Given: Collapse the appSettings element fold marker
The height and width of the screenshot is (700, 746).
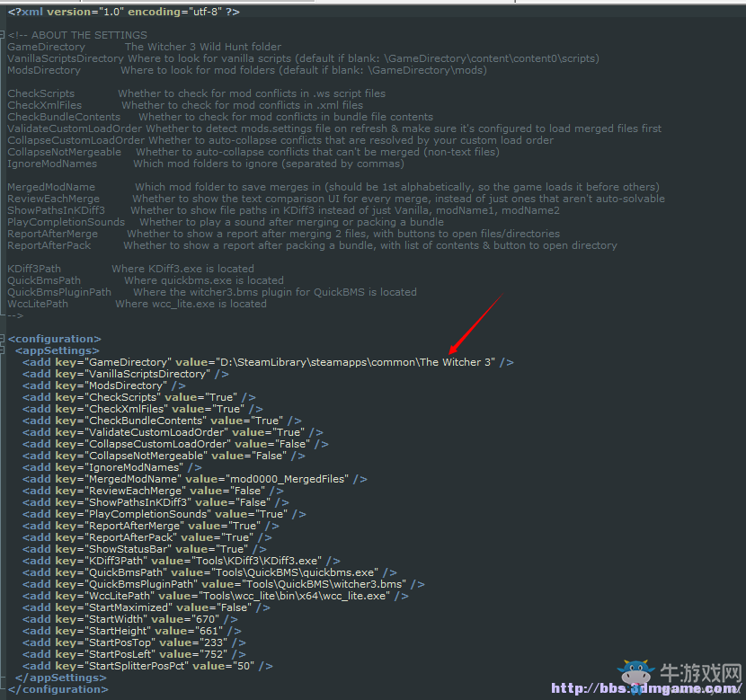Looking at the screenshot, I should tap(3, 351).
